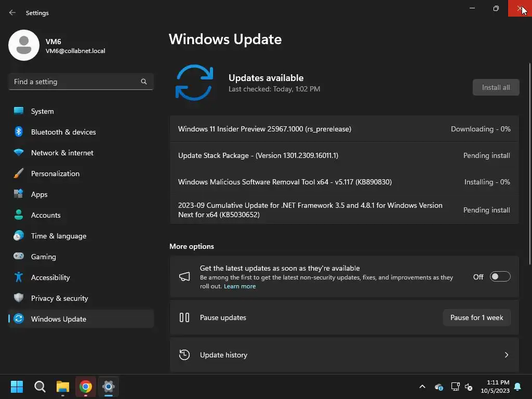Click the Downloading - 0% status text

pos(481,129)
